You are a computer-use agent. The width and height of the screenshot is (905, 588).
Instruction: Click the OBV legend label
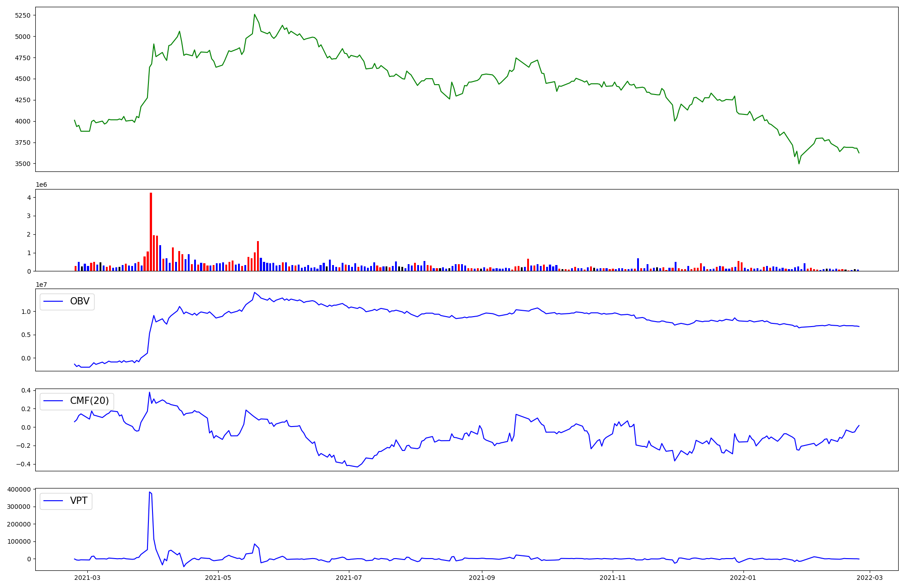point(80,301)
